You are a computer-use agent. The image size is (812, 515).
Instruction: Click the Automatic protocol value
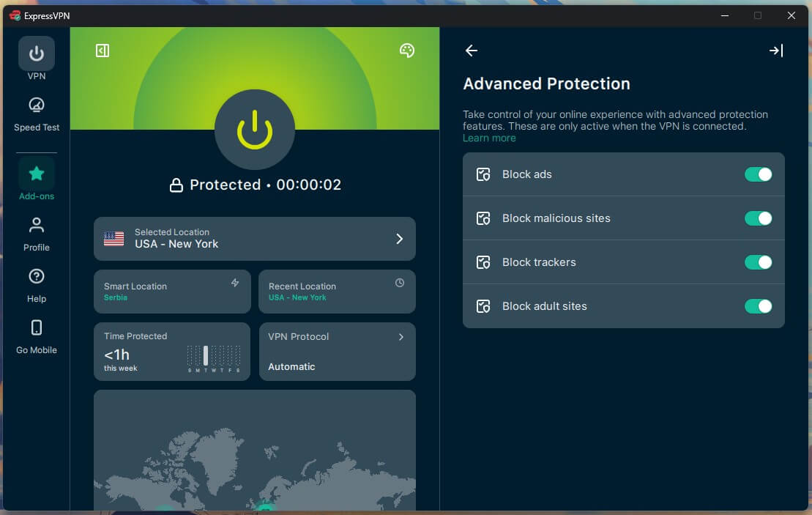[291, 367]
